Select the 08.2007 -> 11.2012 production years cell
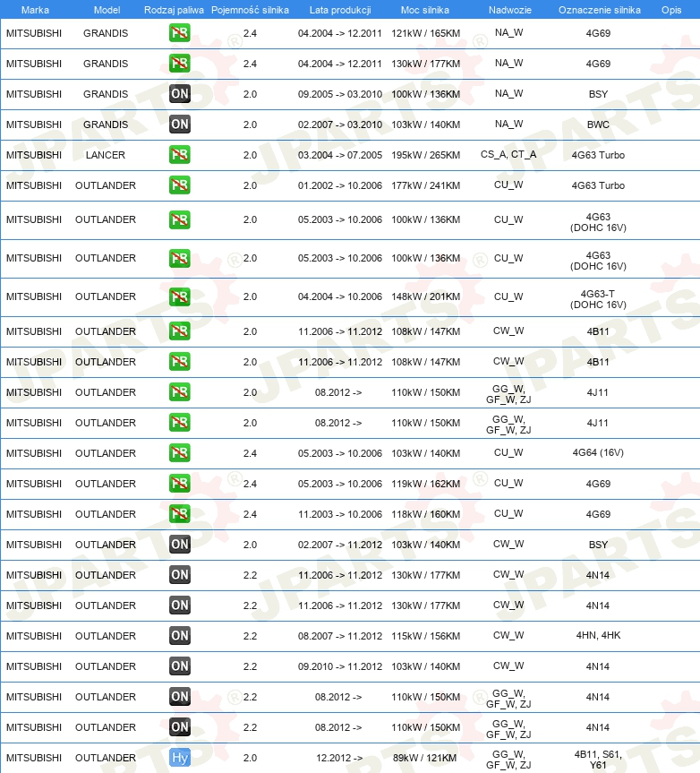 340,636
